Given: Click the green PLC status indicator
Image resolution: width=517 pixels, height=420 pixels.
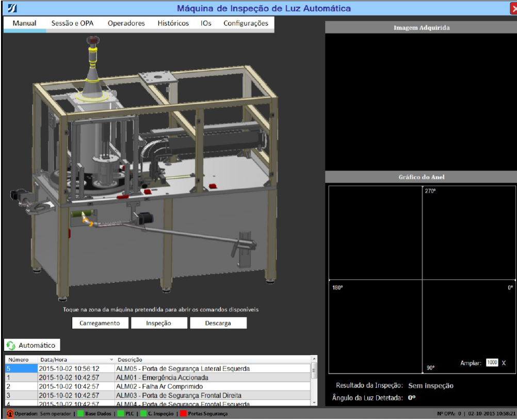Looking at the screenshot, I should pos(121,414).
